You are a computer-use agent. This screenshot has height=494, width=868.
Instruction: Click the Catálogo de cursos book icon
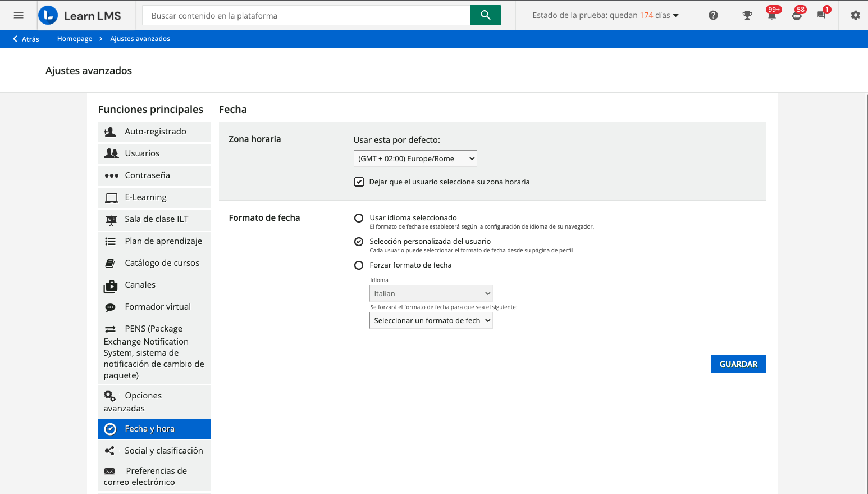pyautogui.click(x=111, y=263)
